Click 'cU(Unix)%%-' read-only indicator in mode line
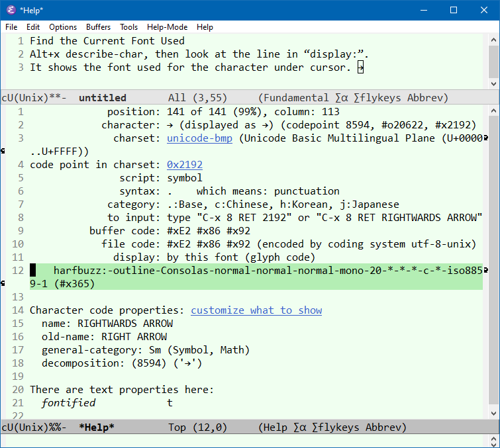Screen dimensions: 500x448 coord(34,427)
